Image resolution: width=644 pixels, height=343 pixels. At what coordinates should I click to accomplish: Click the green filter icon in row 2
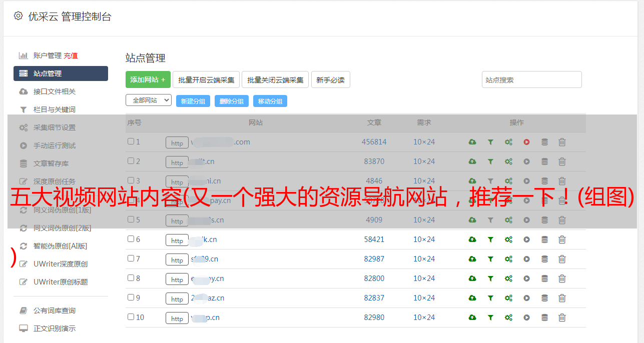coord(490,161)
